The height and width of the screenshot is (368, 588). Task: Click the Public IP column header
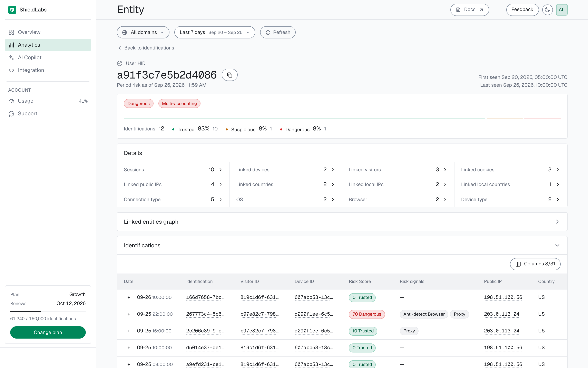click(492, 281)
